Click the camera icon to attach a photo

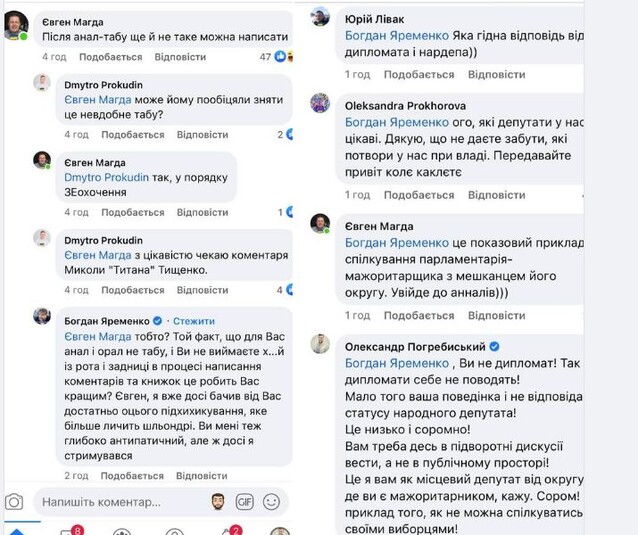14,501
